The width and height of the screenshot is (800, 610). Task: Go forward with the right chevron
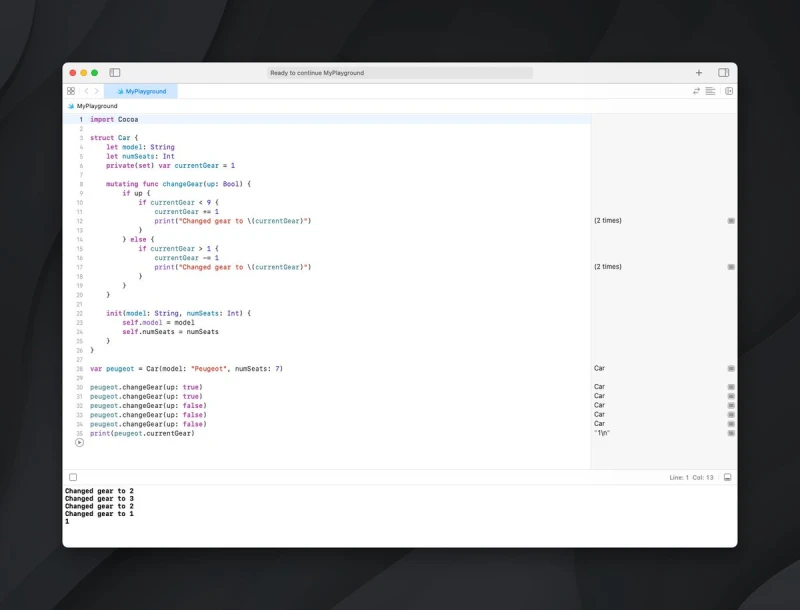(x=96, y=91)
